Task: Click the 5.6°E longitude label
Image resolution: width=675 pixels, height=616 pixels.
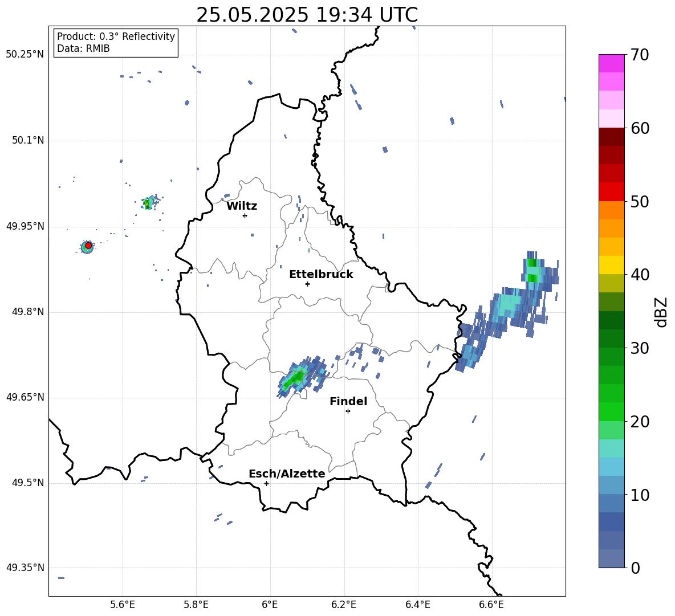Action: tap(123, 605)
